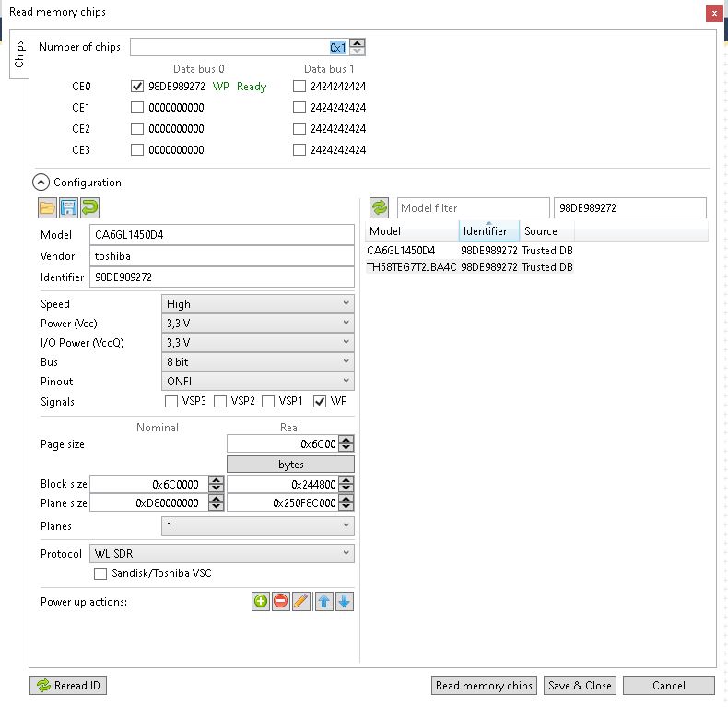Open configuration file with folder icon
The height and width of the screenshot is (707, 728).
[47, 207]
